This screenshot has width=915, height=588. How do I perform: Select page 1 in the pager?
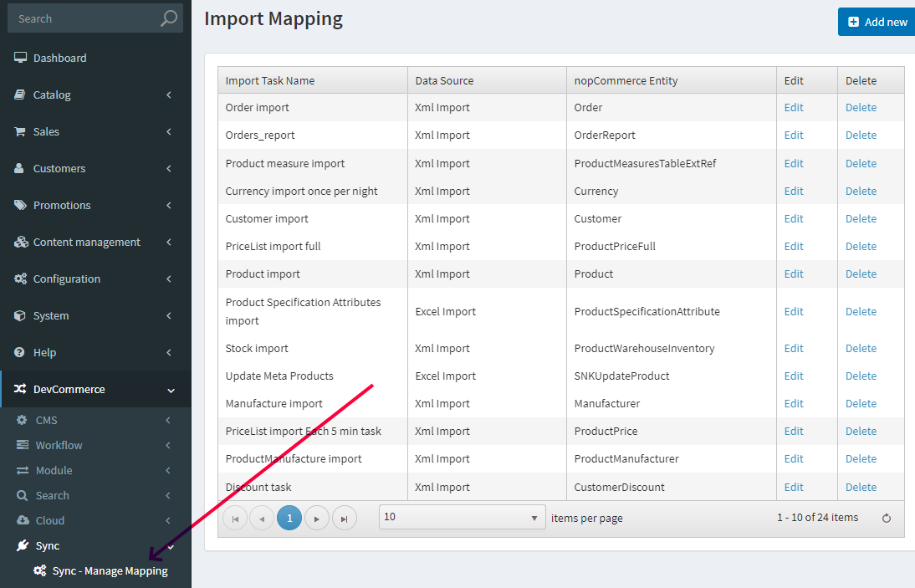(x=289, y=518)
